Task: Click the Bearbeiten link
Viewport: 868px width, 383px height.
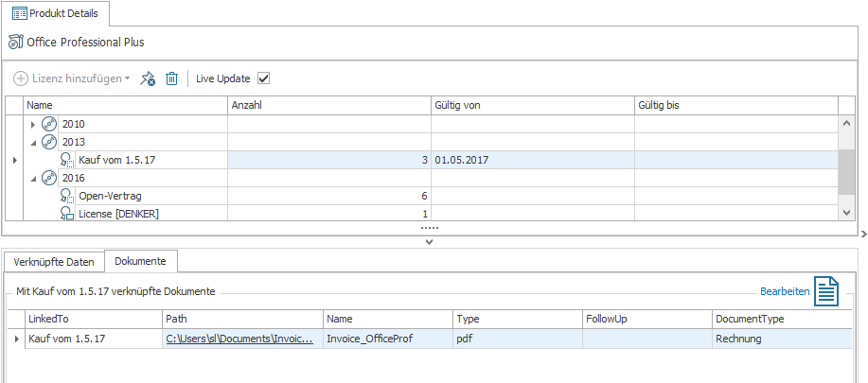Action: point(785,291)
